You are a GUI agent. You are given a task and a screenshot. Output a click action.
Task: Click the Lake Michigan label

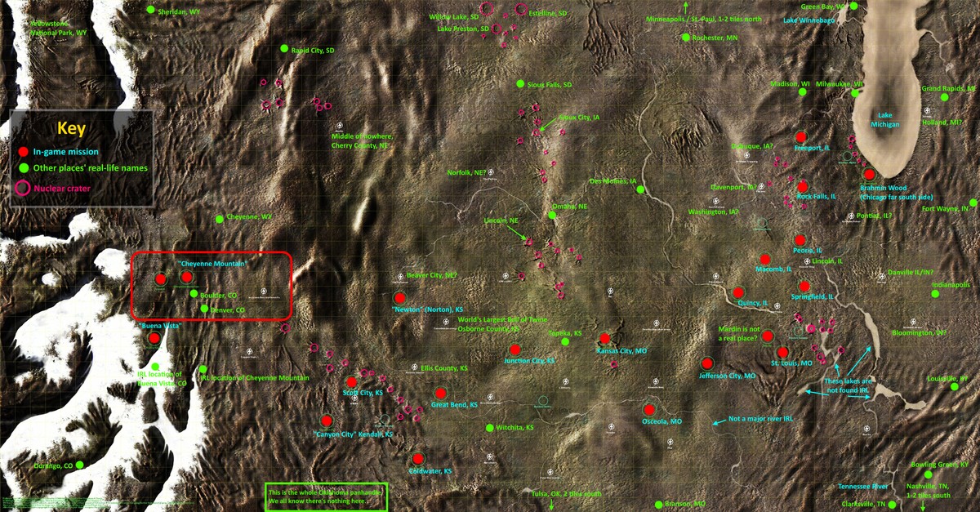[884, 119]
